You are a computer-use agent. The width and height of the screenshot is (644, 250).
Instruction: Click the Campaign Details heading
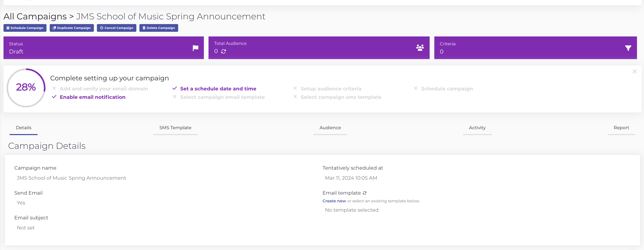(x=47, y=146)
